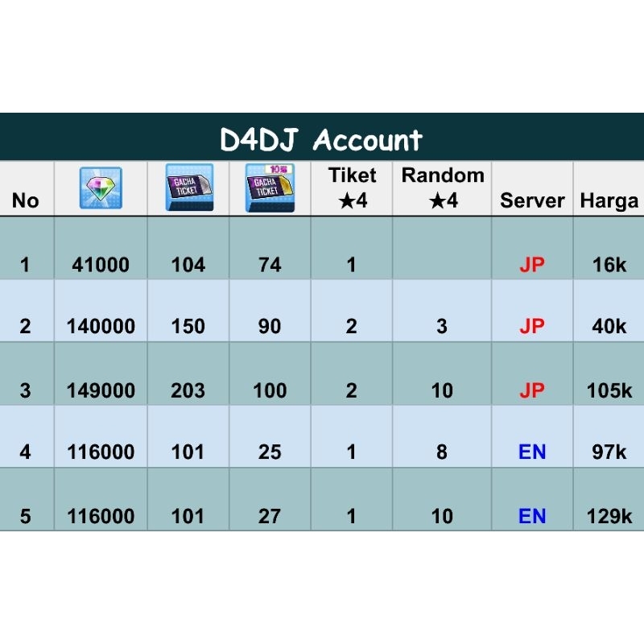Click the 105k price cell
The height and width of the screenshot is (644, 644).
click(x=609, y=390)
